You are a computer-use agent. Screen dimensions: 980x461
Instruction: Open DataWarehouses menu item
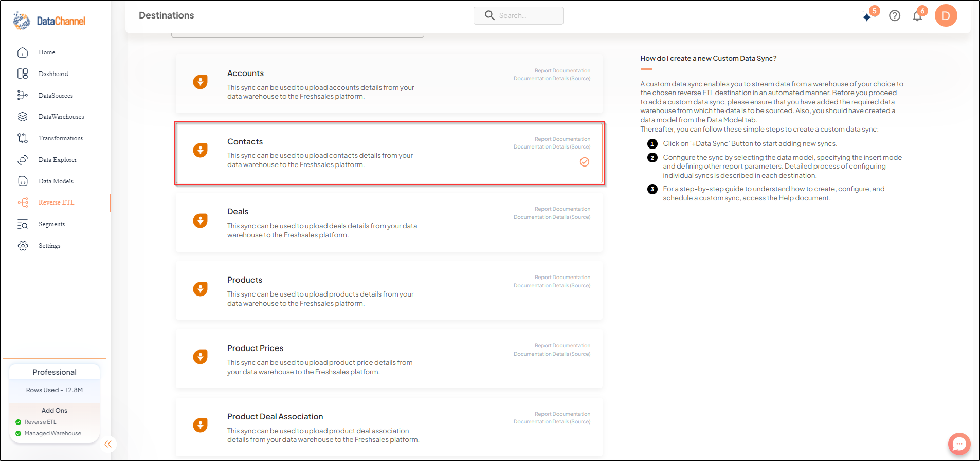[61, 117]
